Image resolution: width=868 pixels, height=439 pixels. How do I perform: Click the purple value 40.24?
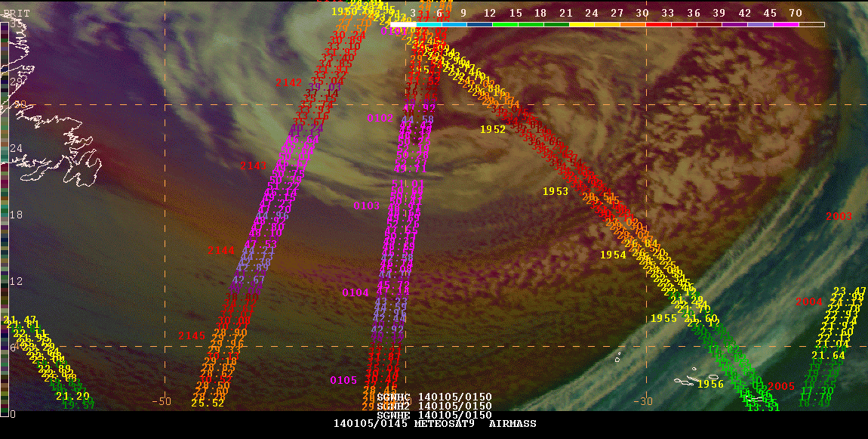306,128
